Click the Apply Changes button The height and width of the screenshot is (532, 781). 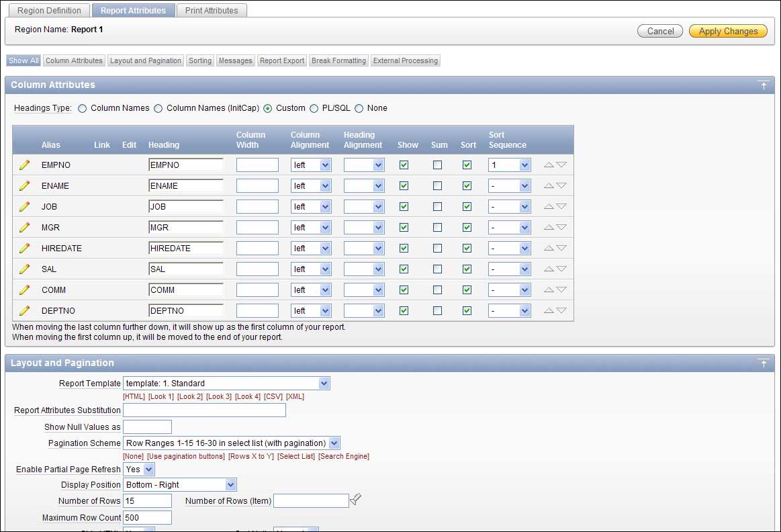(x=728, y=31)
